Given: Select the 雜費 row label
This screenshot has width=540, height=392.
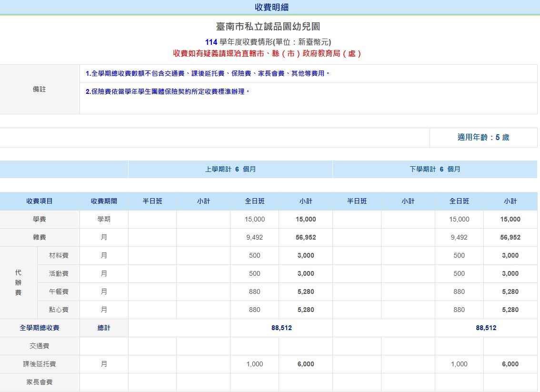Looking at the screenshot, I should (40, 237).
